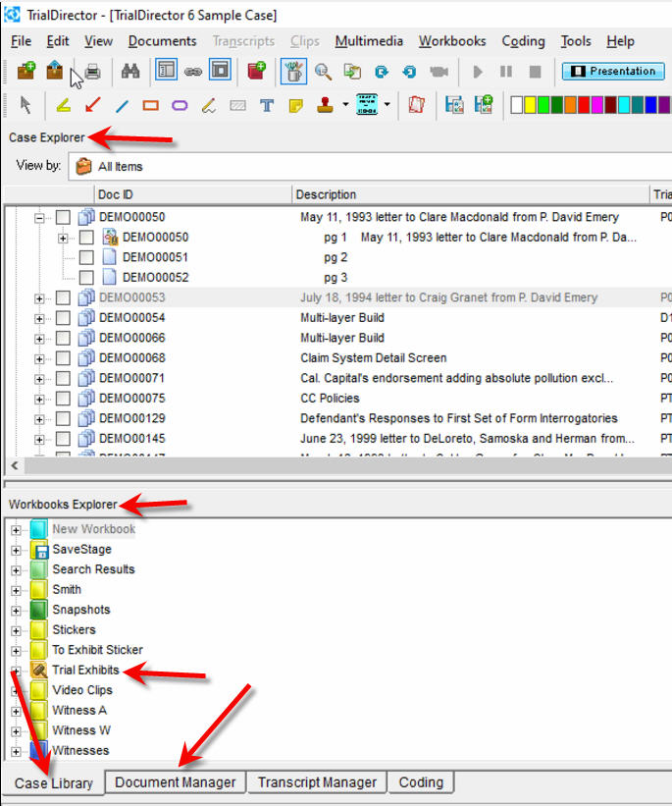The height and width of the screenshot is (806, 672).
Task: Click the printer icon
Action: tap(92, 72)
